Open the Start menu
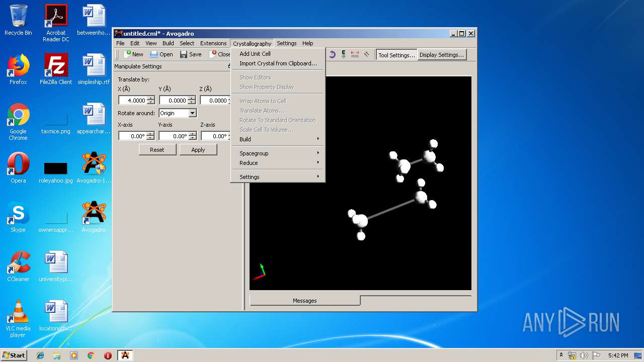Image resolution: width=644 pixels, height=362 pixels. click(x=14, y=355)
